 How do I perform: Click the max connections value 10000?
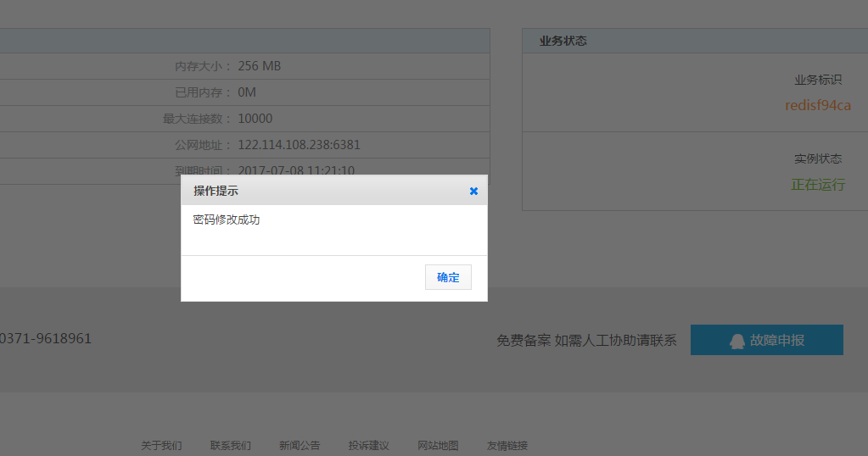pyautogui.click(x=255, y=119)
